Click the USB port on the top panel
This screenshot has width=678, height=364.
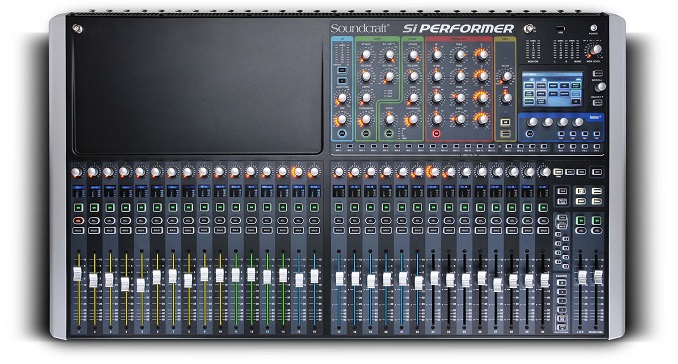coord(560,29)
